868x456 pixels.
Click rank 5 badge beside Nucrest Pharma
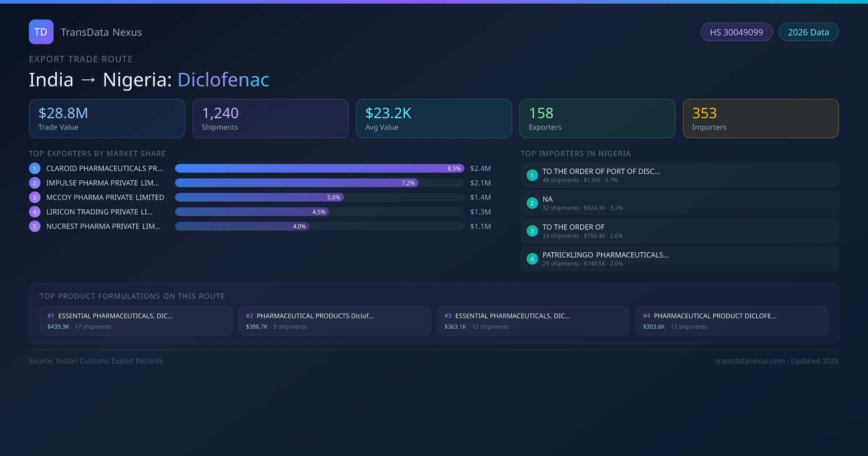34,226
